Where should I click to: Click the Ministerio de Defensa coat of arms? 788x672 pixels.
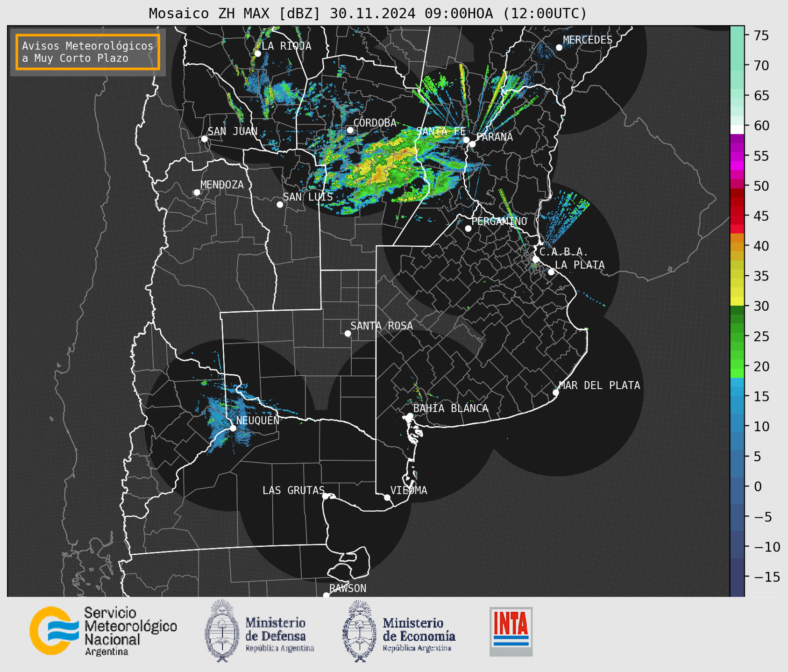tap(221, 630)
